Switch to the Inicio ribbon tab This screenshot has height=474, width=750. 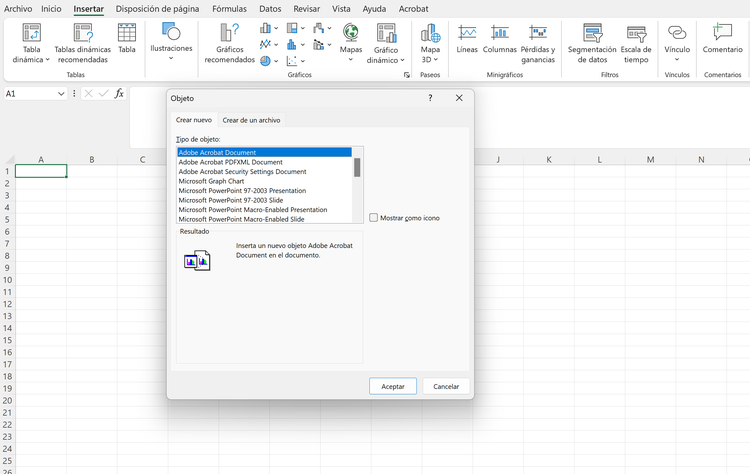coord(51,9)
